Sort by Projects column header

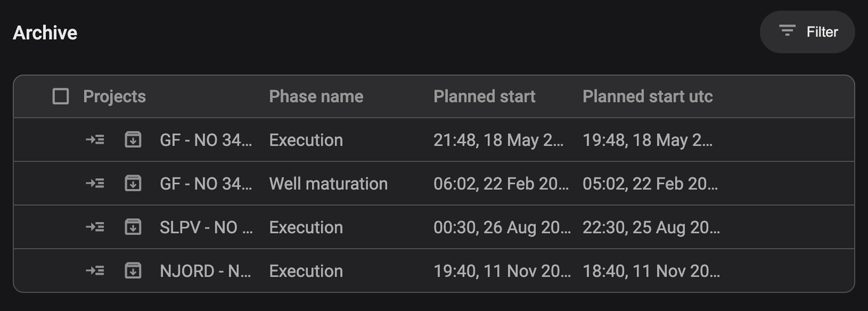tap(114, 96)
